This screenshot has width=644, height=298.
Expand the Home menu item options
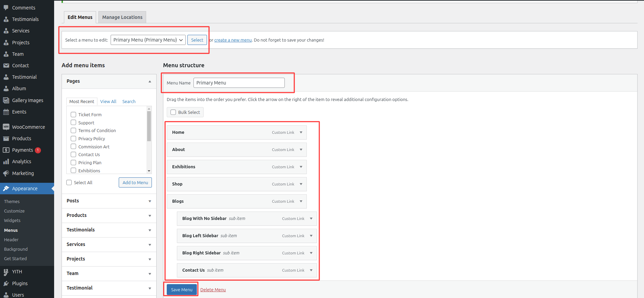click(x=301, y=132)
